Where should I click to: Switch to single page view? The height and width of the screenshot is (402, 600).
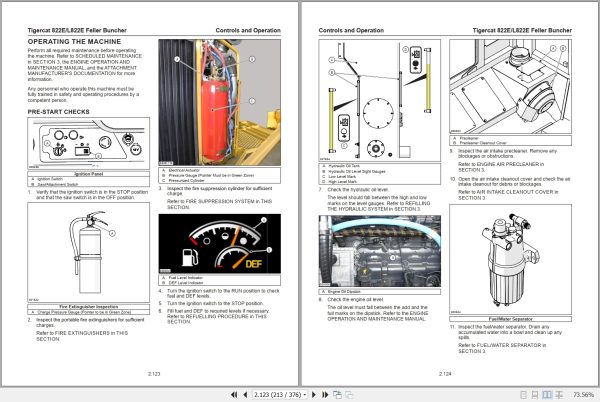click(x=524, y=395)
